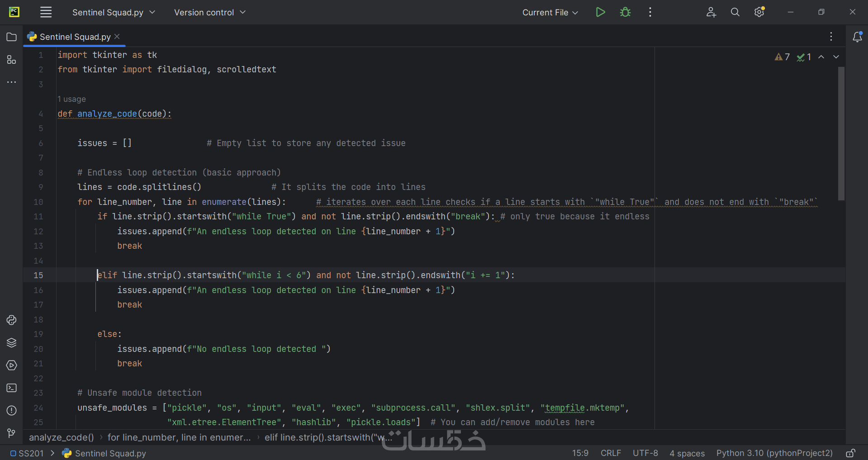This screenshot has height=460, width=868.
Task: Open the Terminal tool window
Action: 12,388
